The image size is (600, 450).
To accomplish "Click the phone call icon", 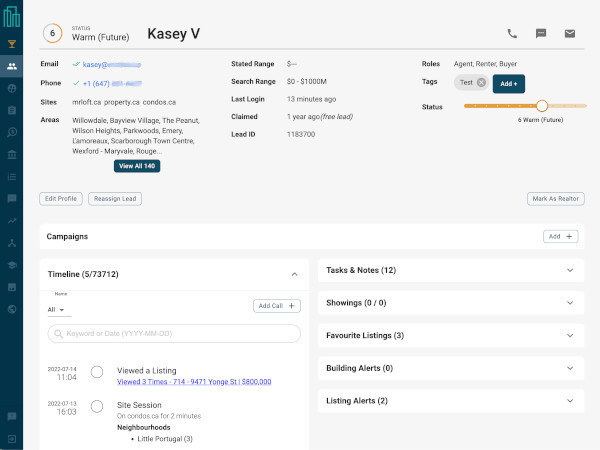I will tap(512, 33).
